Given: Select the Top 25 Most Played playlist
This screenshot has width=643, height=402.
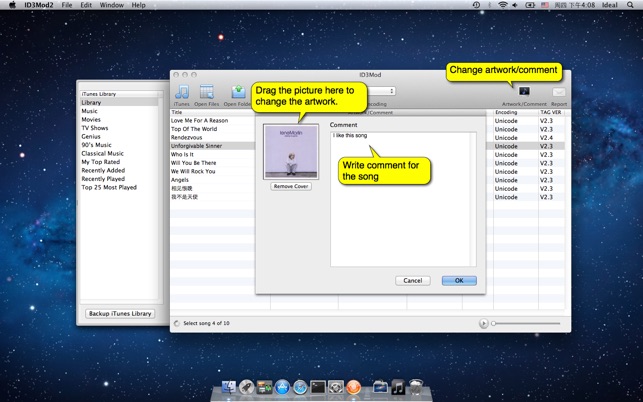Looking at the screenshot, I should point(119,187).
